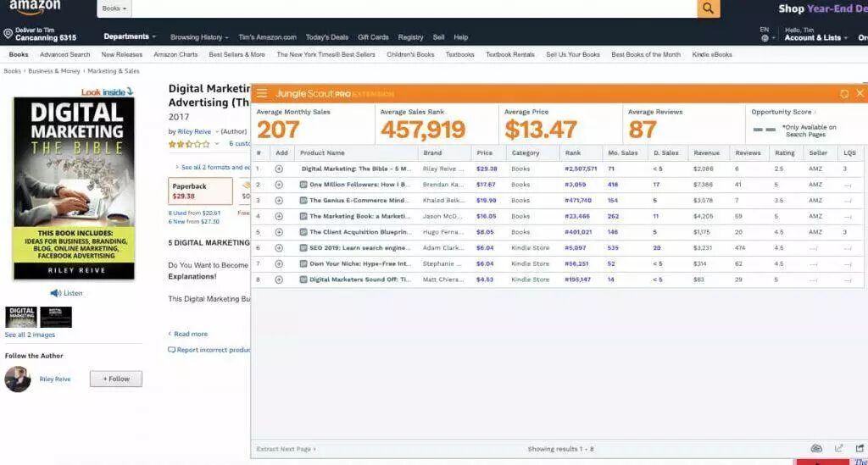This screenshot has width=868, height=465.
Task: Add product row 1 Digital Marketing: The Bible
Action: pos(279,169)
